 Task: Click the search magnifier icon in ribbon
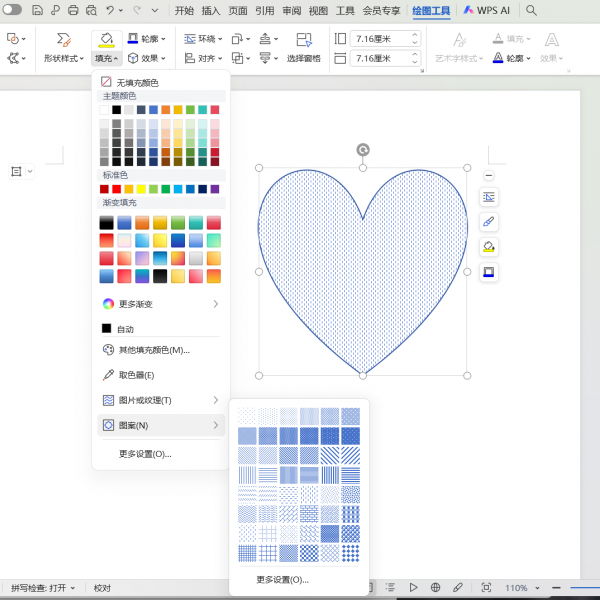(531, 11)
